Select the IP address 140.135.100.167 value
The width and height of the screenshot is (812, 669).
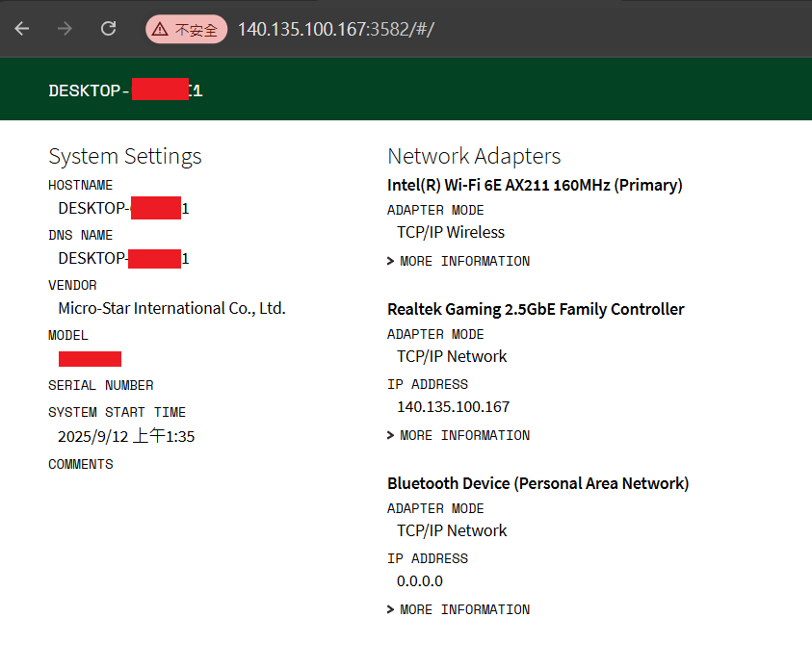pyautogui.click(x=453, y=406)
